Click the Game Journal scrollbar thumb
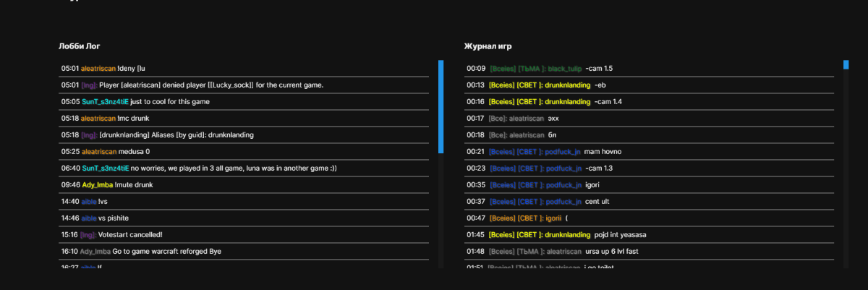Image resolution: width=868 pixels, height=290 pixels. coord(846,65)
